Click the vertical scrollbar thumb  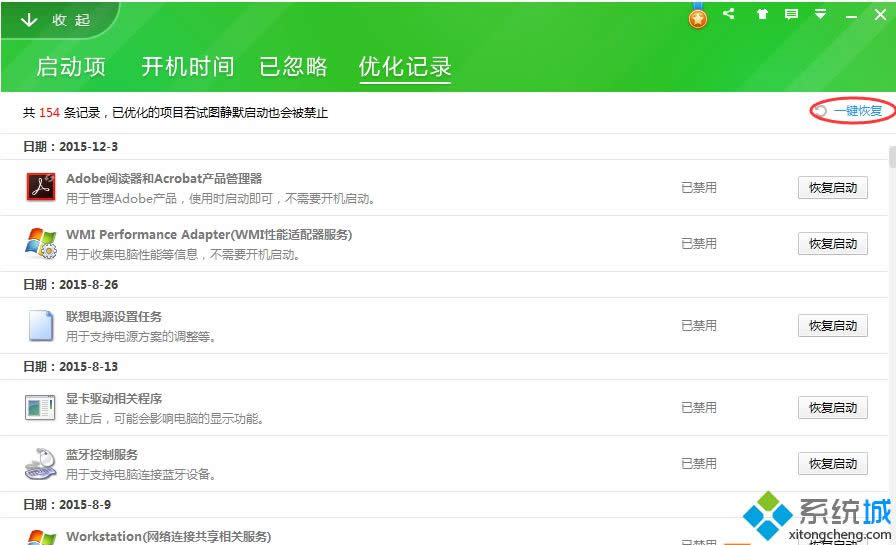tap(892, 157)
